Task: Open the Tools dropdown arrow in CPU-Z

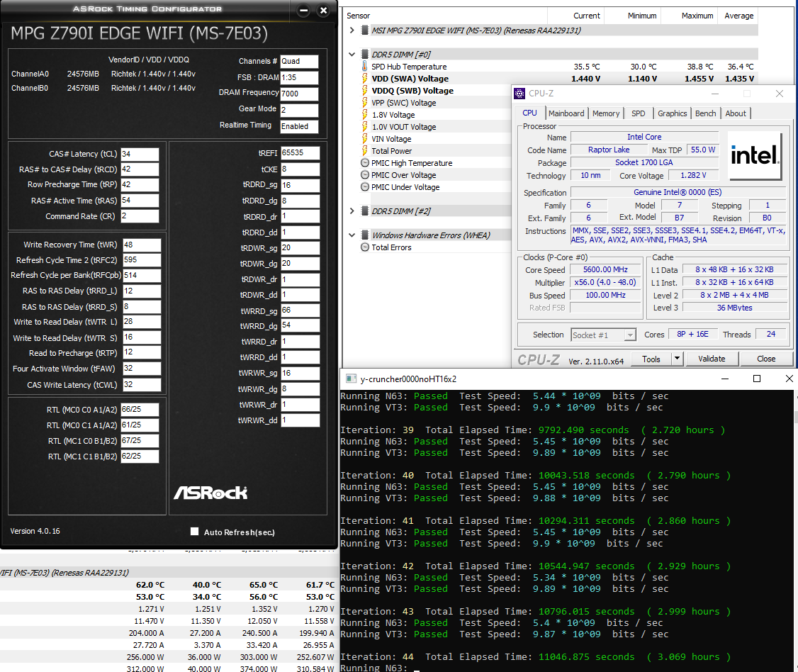Action: pos(677,359)
